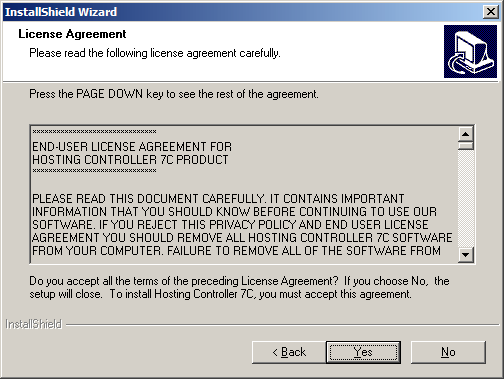Close the InstallShield Wizard window

[491, 12]
